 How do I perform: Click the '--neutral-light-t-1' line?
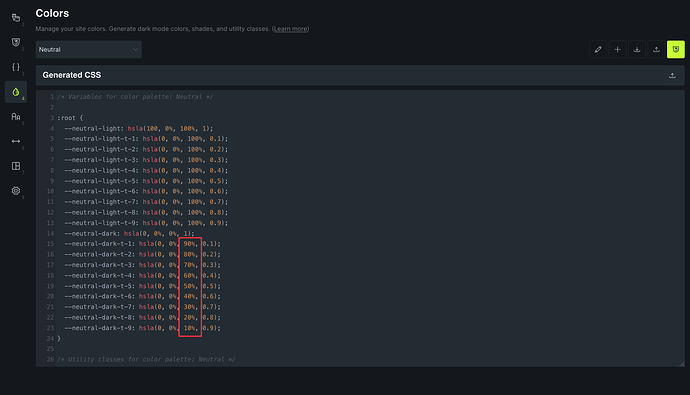(x=146, y=139)
